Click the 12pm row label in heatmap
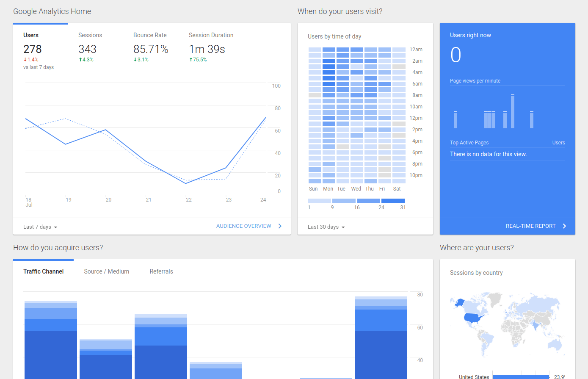 [x=416, y=118]
